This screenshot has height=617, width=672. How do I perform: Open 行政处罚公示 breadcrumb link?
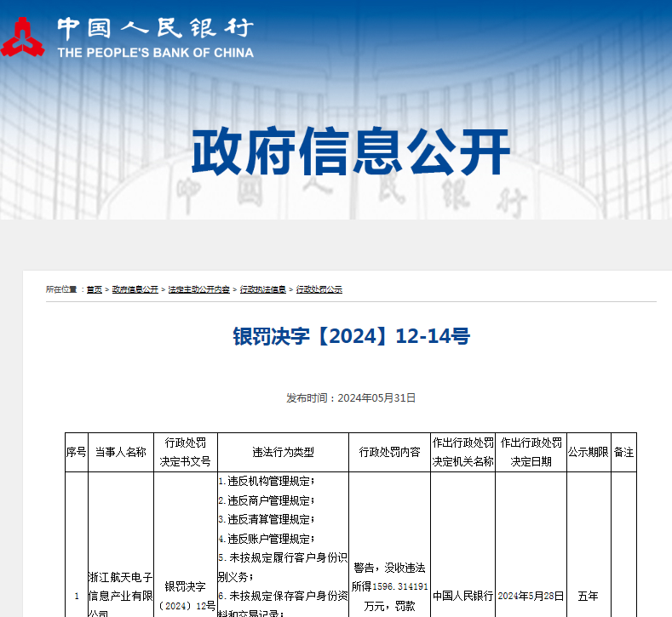coord(319,289)
